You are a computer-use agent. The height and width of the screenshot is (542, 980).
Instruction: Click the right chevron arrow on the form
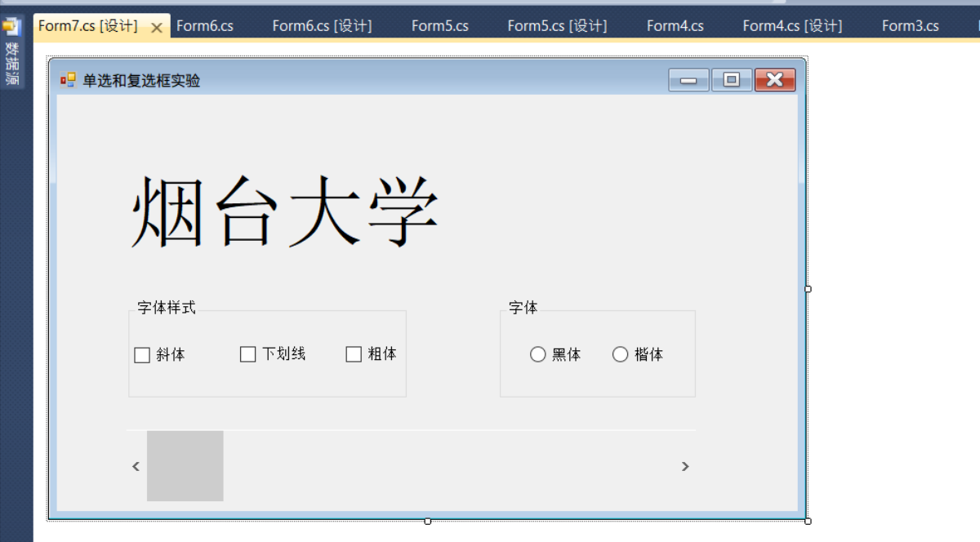686,466
